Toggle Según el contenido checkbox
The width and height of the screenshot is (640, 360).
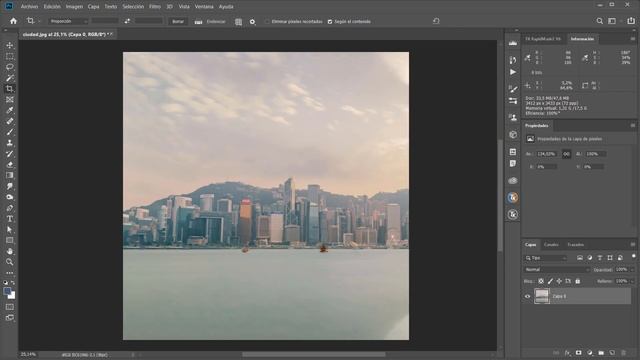tap(330, 22)
